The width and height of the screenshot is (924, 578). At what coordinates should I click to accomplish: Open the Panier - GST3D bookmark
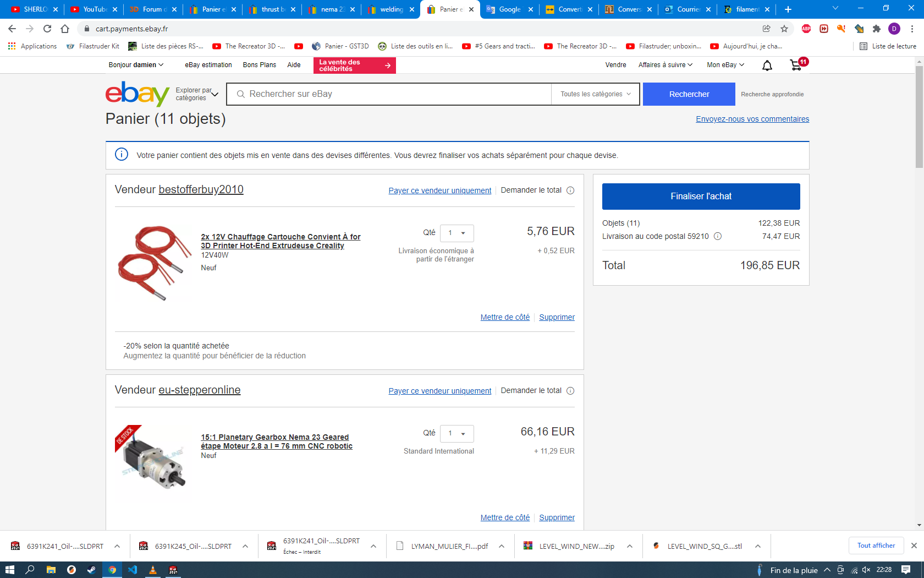click(340, 46)
